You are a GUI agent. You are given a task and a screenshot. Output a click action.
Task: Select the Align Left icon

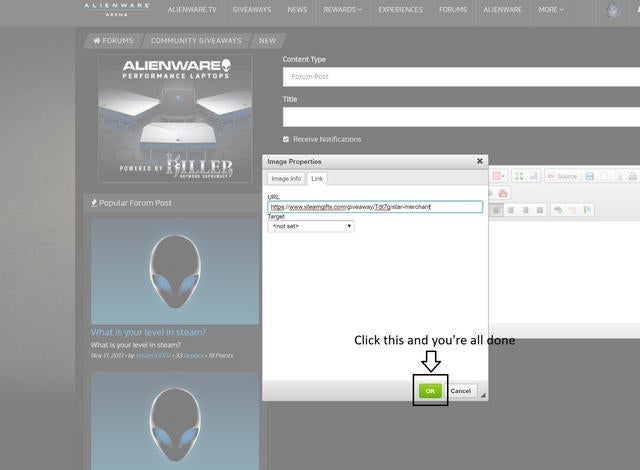[496, 210]
